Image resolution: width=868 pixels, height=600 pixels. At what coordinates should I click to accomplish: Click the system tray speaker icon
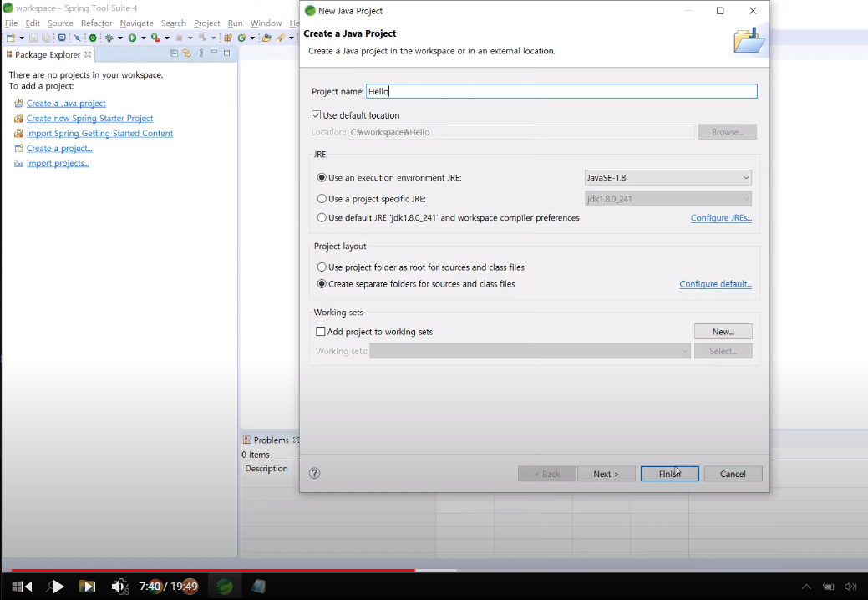(x=850, y=587)
